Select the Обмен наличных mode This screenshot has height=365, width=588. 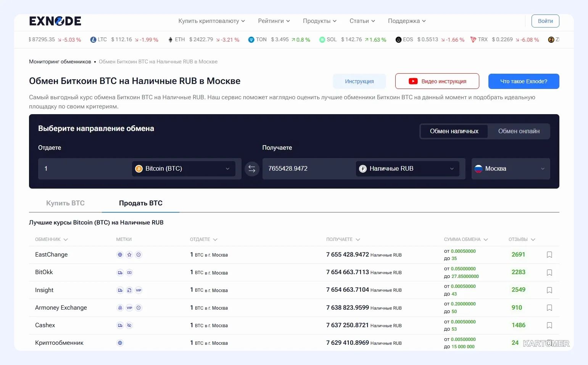[454, 131]
